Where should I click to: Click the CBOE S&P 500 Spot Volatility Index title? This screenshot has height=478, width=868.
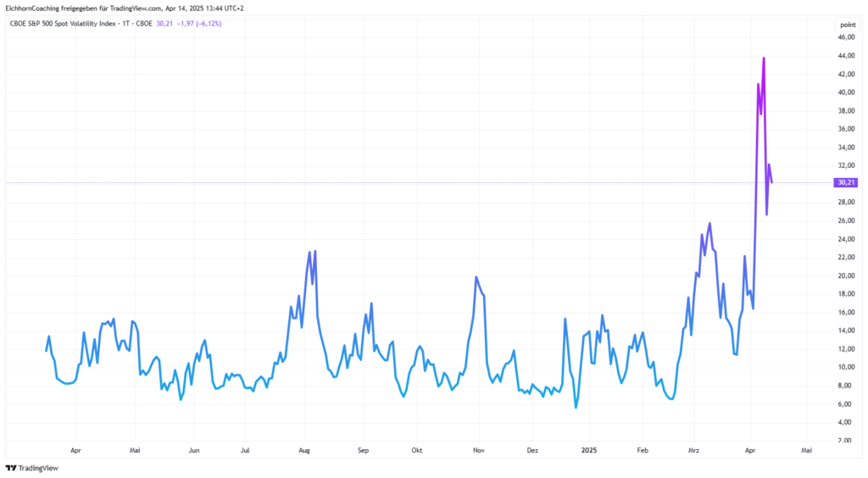pyautogui.click(x=63, y=24)
